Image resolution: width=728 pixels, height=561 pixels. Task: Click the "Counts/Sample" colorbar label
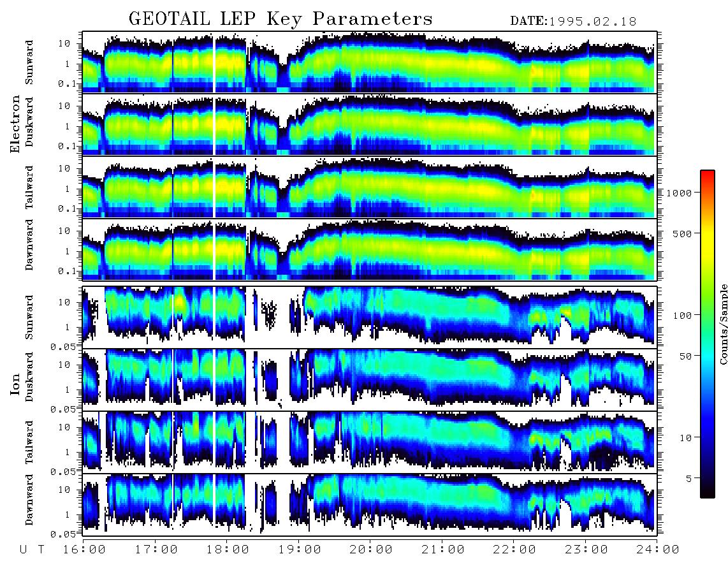pos(723,324)
